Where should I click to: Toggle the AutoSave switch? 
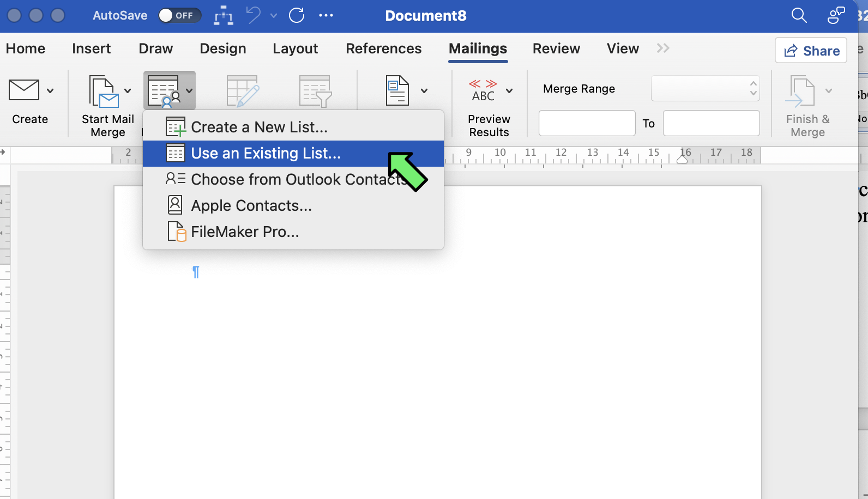click(x=179, y=15)
